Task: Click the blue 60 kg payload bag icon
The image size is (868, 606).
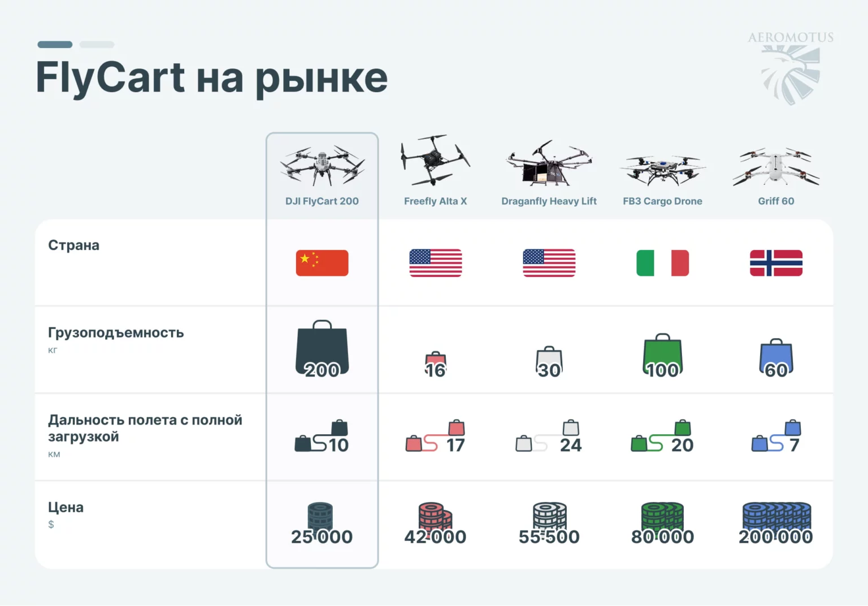Action: (x=776, y=357)
